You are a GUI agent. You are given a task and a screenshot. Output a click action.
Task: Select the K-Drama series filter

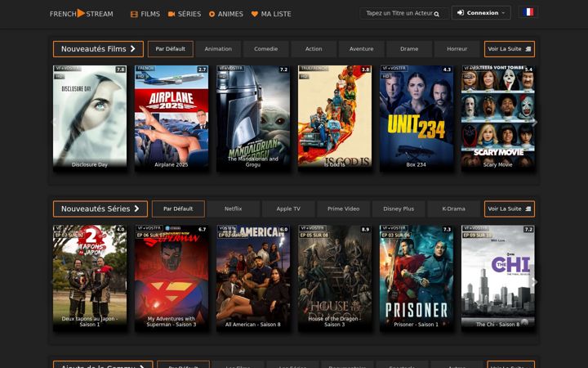point(453,209)
